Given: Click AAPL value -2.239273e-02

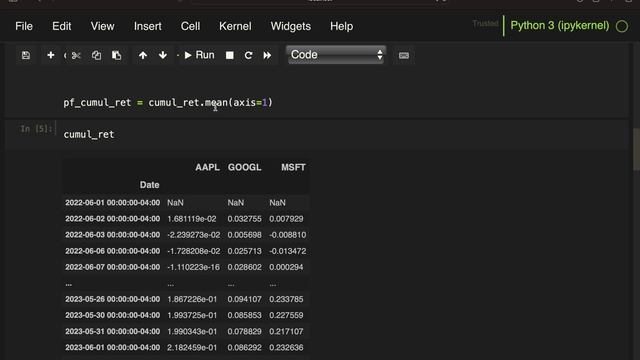Looking at the screenshot, I should coord(193,235).
